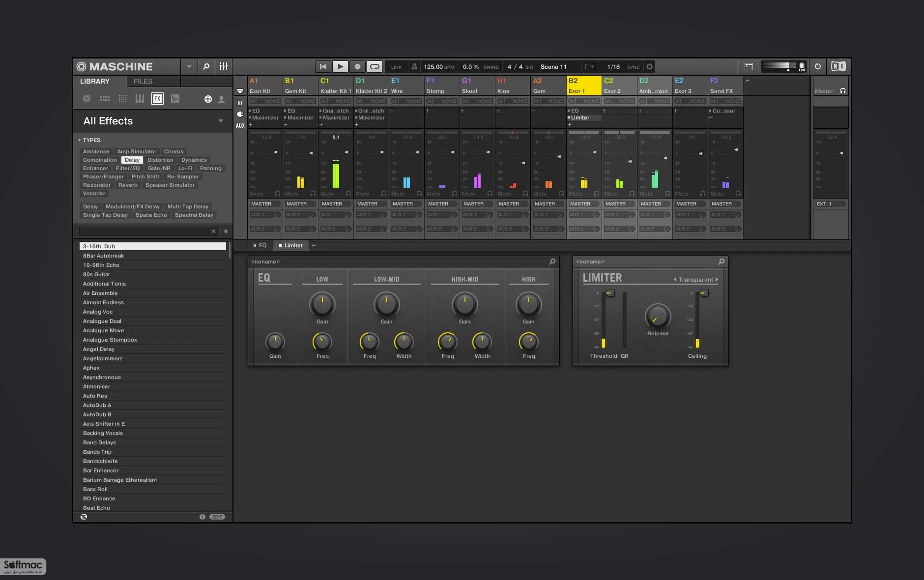Viewport: 924px width, 580px height.
Task: Arm recording with the Record button
Action: (x=357, y=67)
